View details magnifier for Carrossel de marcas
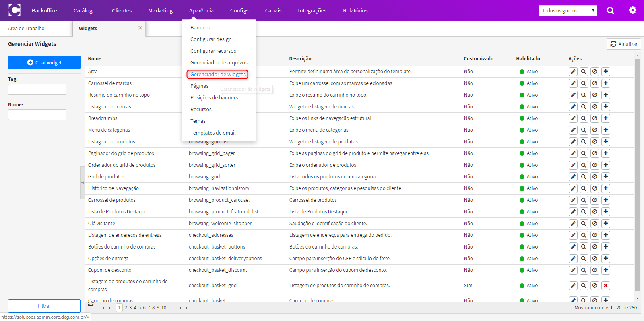Image resolution: width=644 pixels, height=321 pixels. pos(584,83)
